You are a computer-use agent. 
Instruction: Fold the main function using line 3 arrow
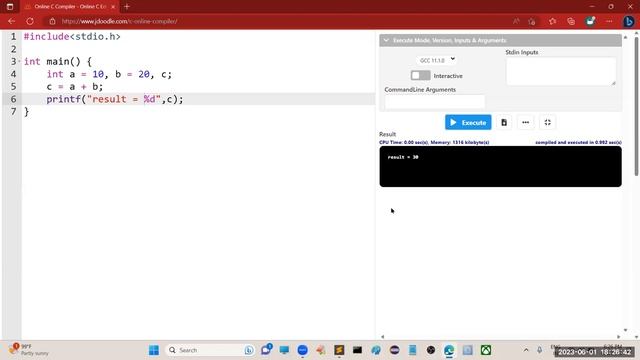[x=19, y=61]
